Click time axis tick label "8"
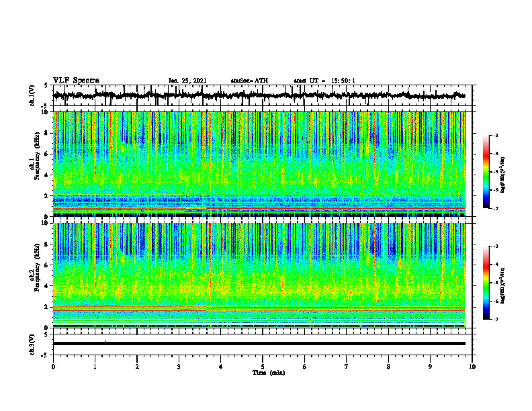The image size is (532, 411). [x=388, y=367]
